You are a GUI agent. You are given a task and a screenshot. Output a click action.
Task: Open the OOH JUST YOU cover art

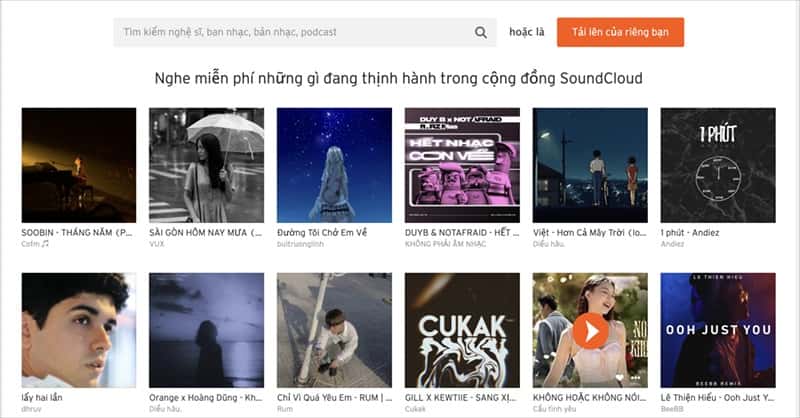[x=718, y=330]
